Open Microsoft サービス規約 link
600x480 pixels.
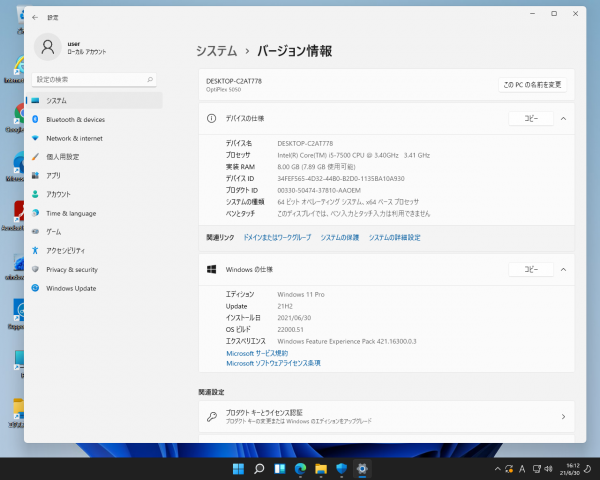coord(257,353)
